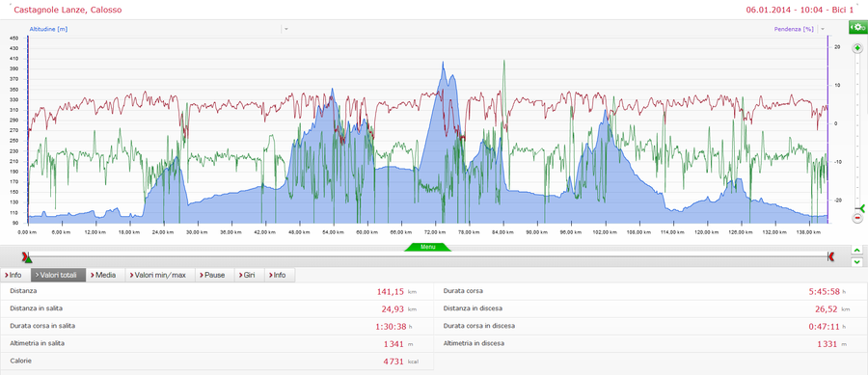Click the Altitudine [m] axis label
868x375 pixels.
(x=48, y=29)
